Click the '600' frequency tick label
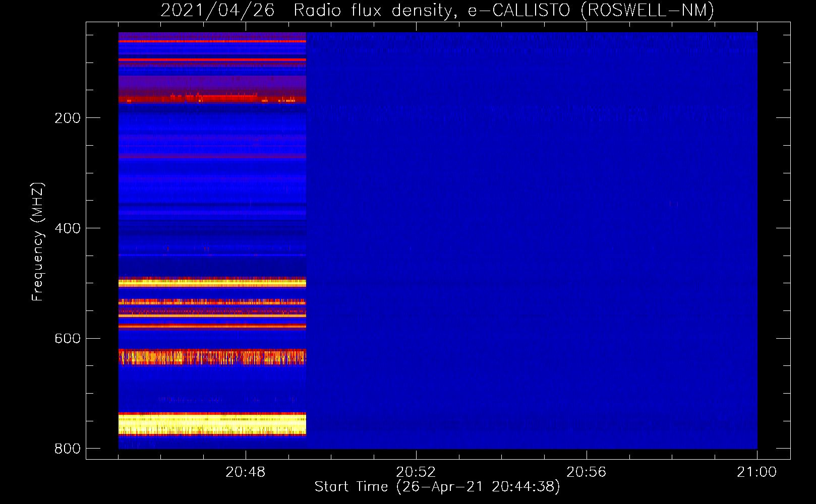 pyautogui.click(x=68, y=339)
